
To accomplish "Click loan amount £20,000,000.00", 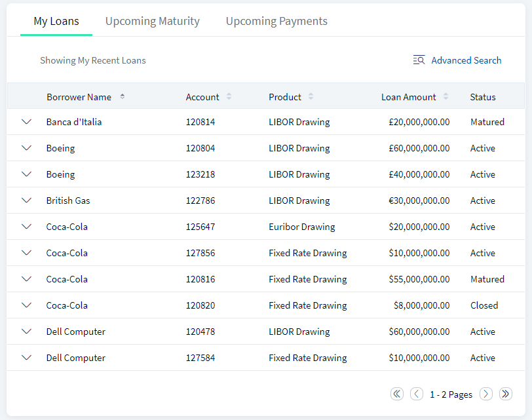I will (419, 122).
